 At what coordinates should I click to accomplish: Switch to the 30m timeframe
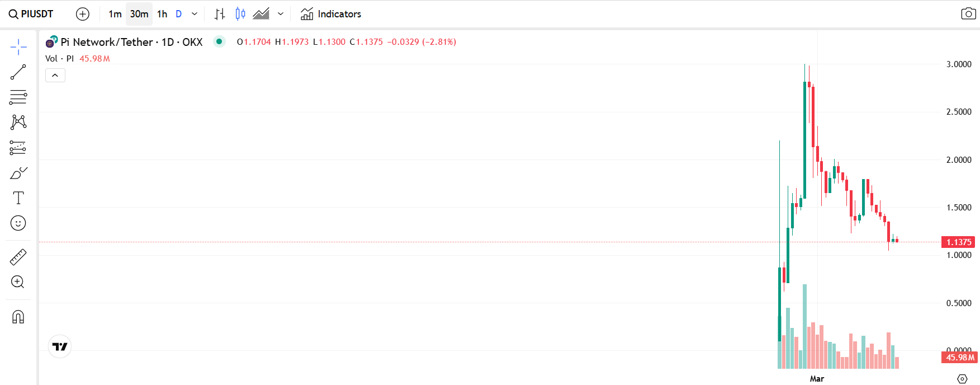click(139, 14)
